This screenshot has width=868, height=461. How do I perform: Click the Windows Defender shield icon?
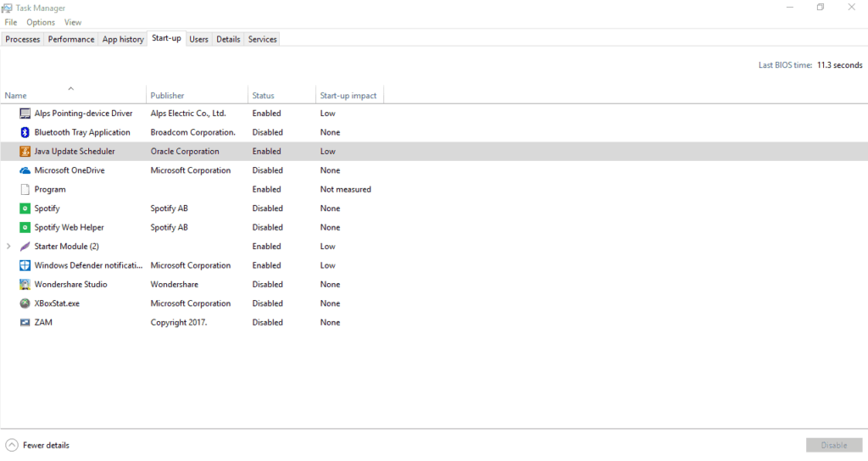(x=25, y=265)
